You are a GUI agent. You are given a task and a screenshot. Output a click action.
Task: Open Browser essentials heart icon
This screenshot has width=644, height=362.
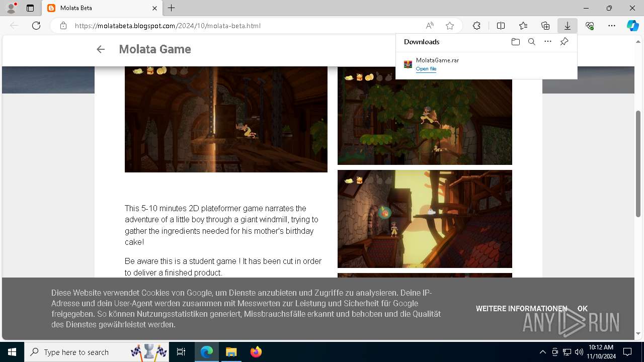tap(590, 26)
